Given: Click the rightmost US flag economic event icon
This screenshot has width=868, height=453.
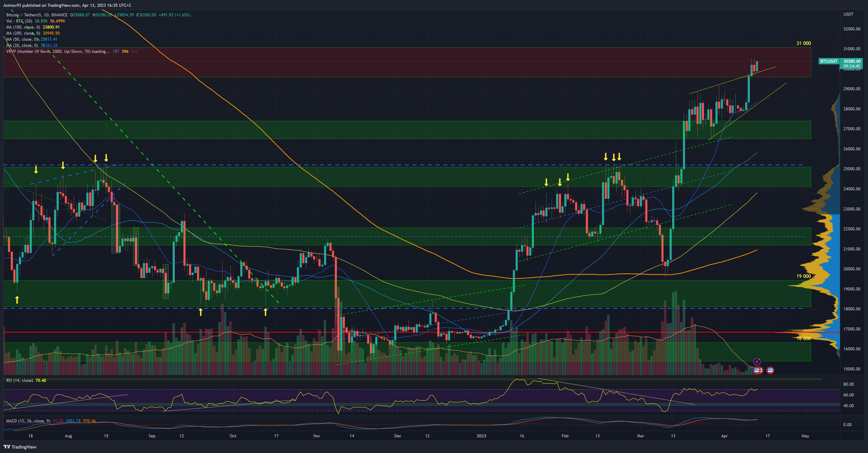Looking at the screenshot, I should (770, 370).
